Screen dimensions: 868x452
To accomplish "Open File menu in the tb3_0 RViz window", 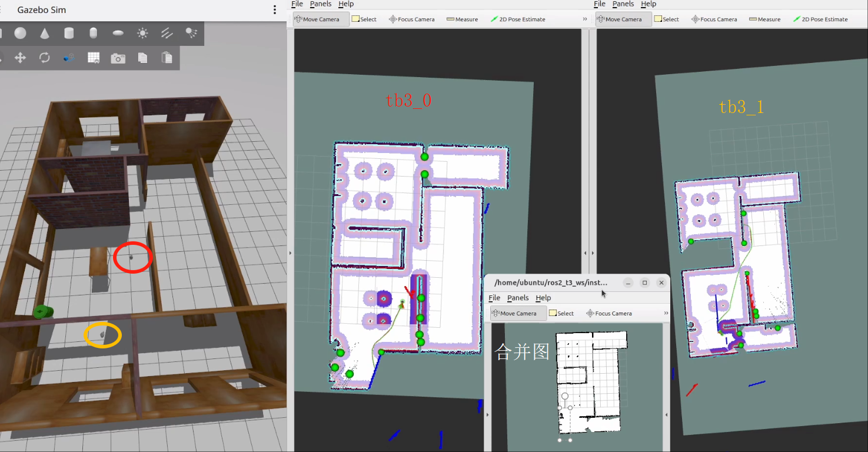I will (x=297, y=4).
